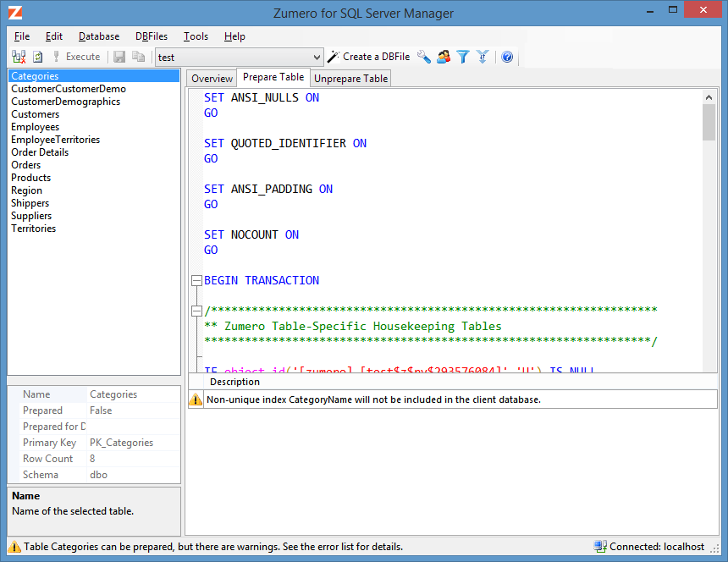Click the disconnect from server icon
728x562 pixels.
[x=19, y=57]
